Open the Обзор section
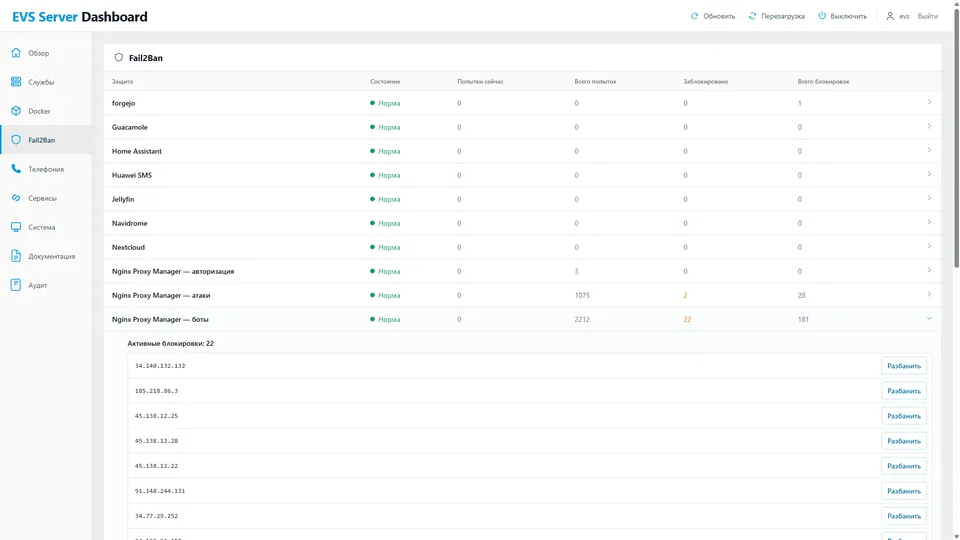The width and height of the screenshot is (960, 540). (46, 53)
